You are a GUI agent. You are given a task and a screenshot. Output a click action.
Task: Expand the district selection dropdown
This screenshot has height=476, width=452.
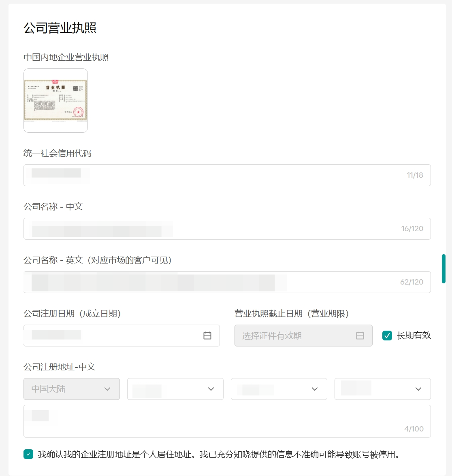[382, 389]
